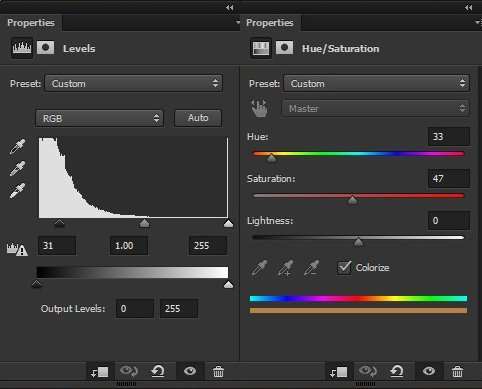
Task: Delete the Levels adjustment with trash icon
Action: (x=218, y=371)
